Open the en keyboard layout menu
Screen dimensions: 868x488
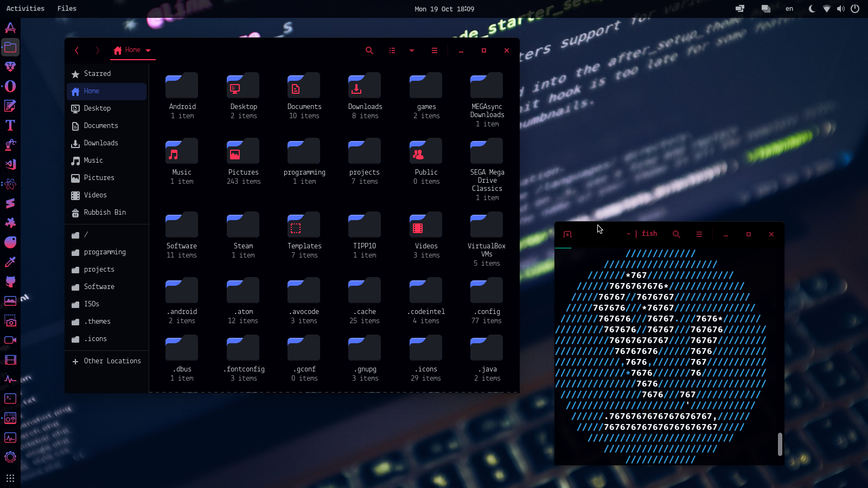point(789,9)
